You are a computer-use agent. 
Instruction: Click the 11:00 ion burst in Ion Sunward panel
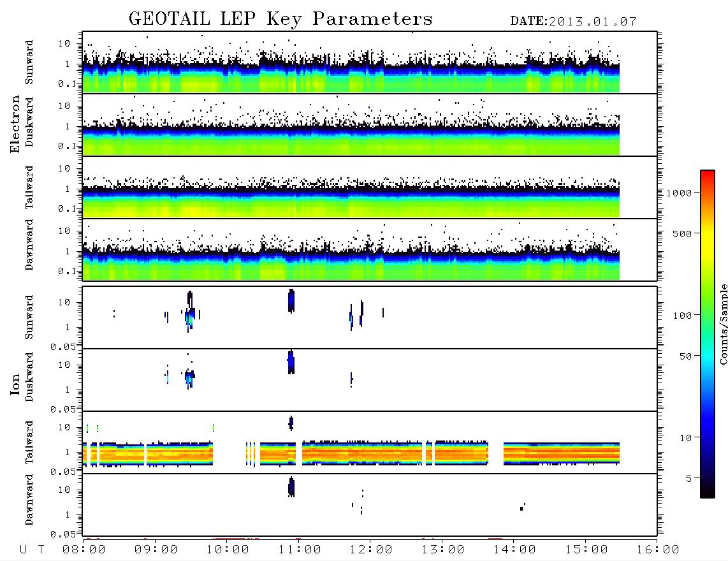291,301
